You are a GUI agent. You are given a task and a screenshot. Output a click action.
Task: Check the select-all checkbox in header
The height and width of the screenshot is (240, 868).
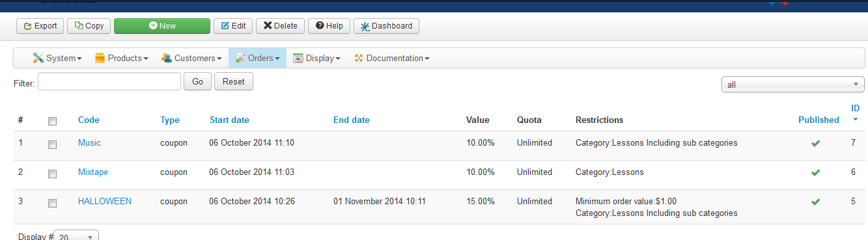pyautogui.click(x=53, y=121)
